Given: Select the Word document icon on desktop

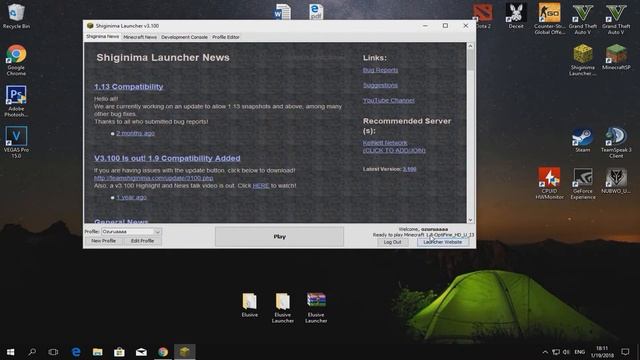Looking at the screenshot, I should 282,11.
